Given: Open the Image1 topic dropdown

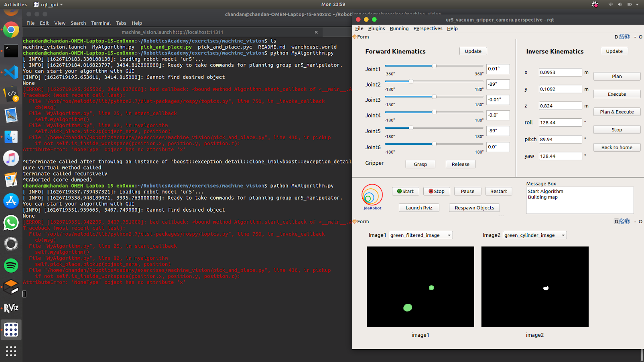Looking at the screenshot, I should click(x=421, y=235).
